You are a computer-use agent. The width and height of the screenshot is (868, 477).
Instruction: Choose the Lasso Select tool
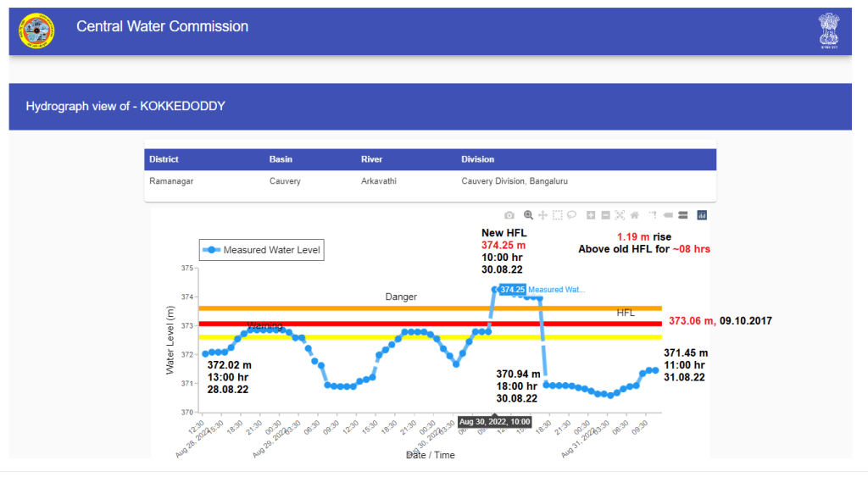point(571,215)
